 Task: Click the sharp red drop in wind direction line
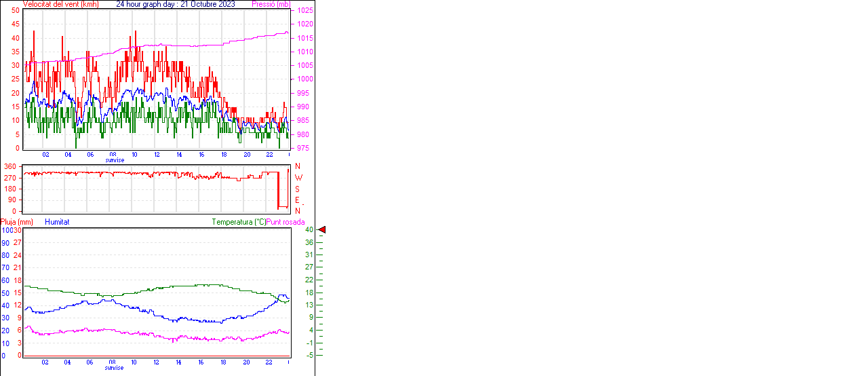click(x=278, y=190)
